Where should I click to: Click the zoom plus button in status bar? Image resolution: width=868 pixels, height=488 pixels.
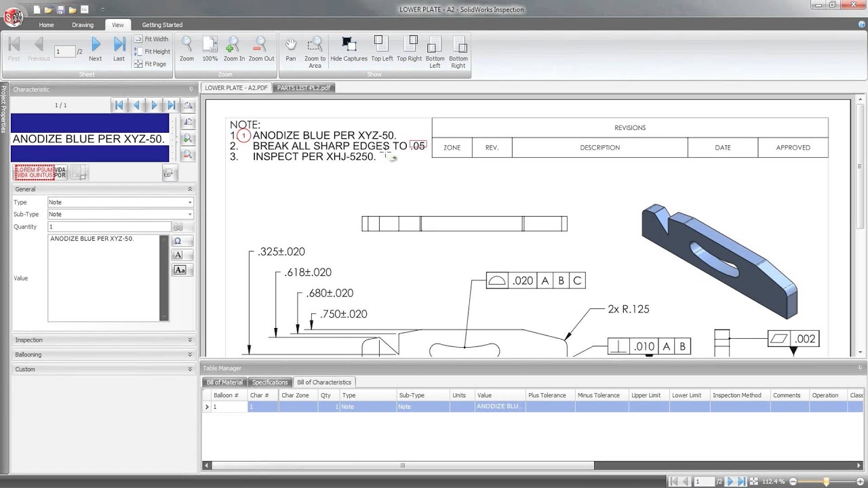tap(861, 481)
